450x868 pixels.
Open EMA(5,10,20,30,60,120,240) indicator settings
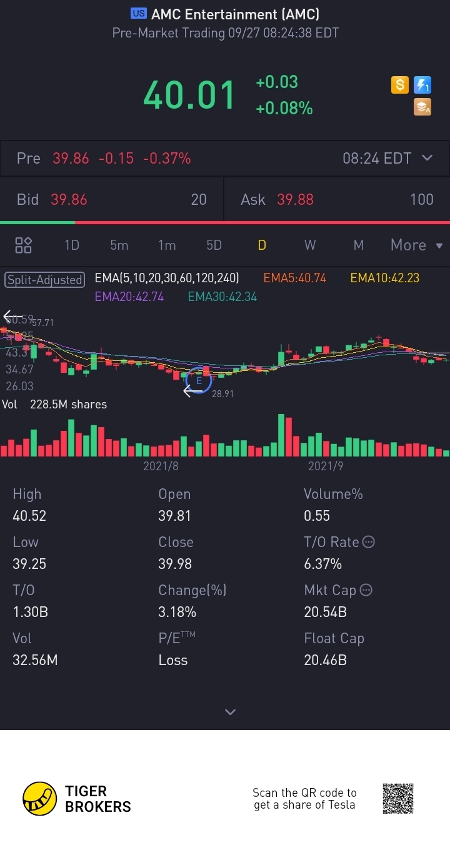167,278
